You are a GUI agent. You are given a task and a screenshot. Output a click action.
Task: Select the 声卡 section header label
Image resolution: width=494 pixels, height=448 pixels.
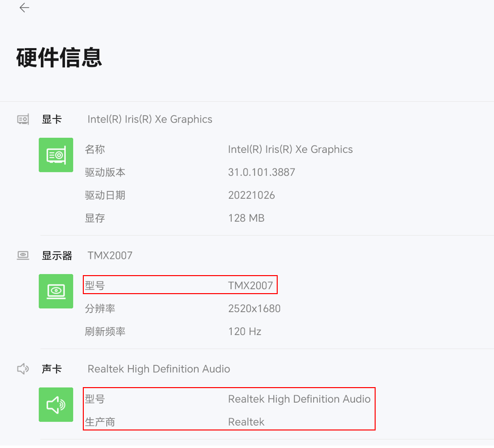pyautogui.click(x=52, y=369)
